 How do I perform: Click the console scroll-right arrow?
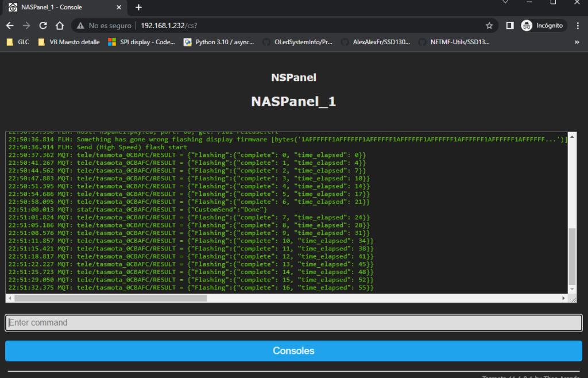pos(564,298)
